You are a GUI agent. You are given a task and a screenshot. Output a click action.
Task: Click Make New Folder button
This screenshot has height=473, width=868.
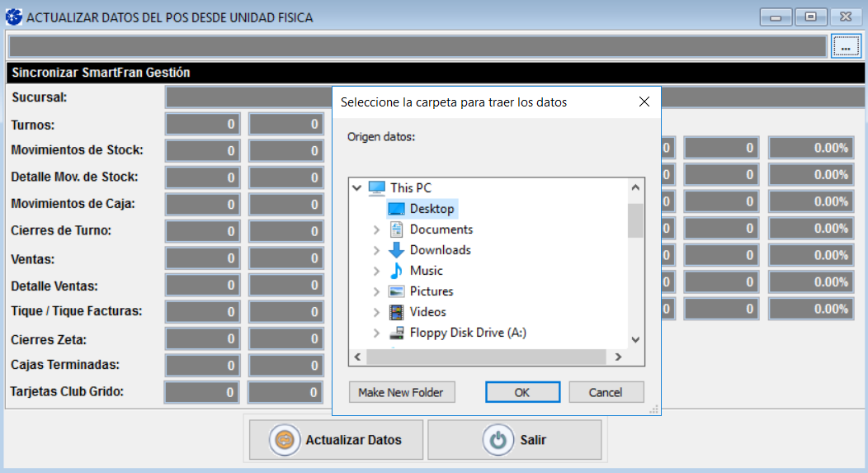[401, 392]
